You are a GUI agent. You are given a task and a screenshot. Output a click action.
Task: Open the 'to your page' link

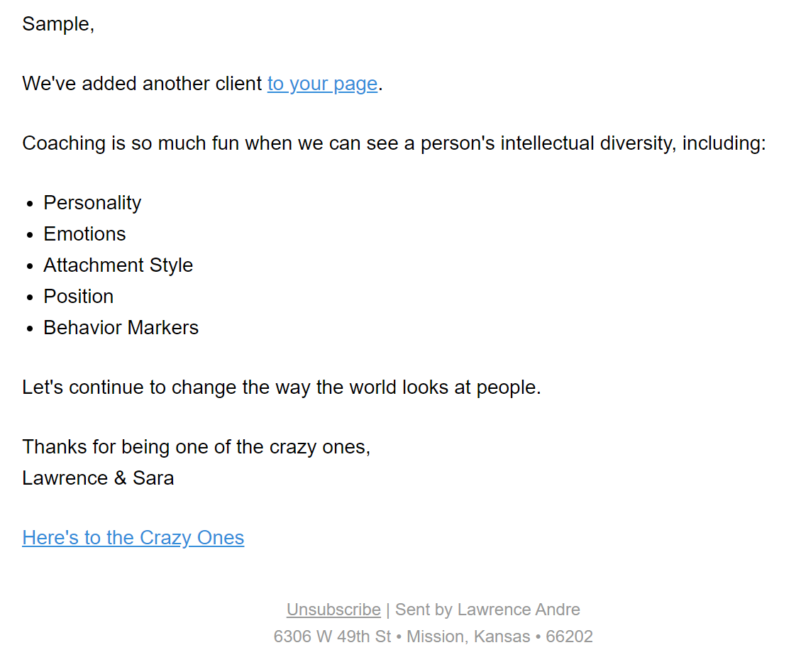322,84
